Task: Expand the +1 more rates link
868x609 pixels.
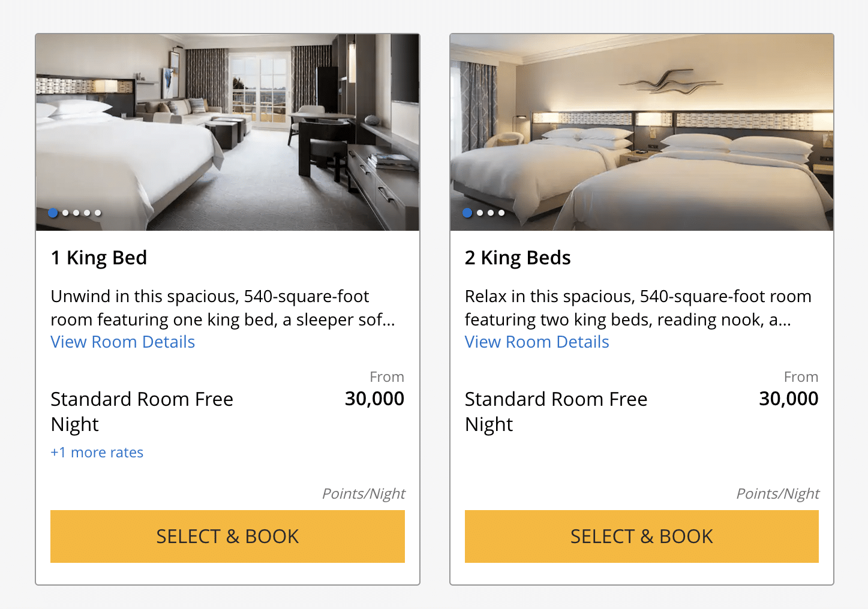Action: (x=97, y=453)
